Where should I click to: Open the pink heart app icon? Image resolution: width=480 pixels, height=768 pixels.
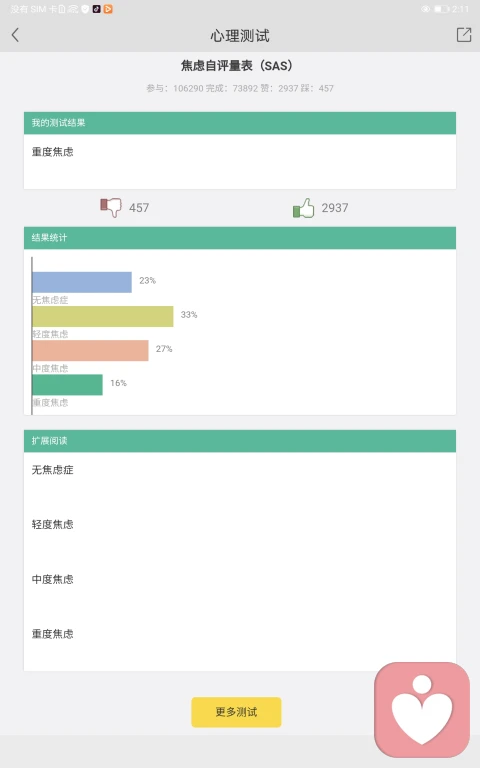422,710
